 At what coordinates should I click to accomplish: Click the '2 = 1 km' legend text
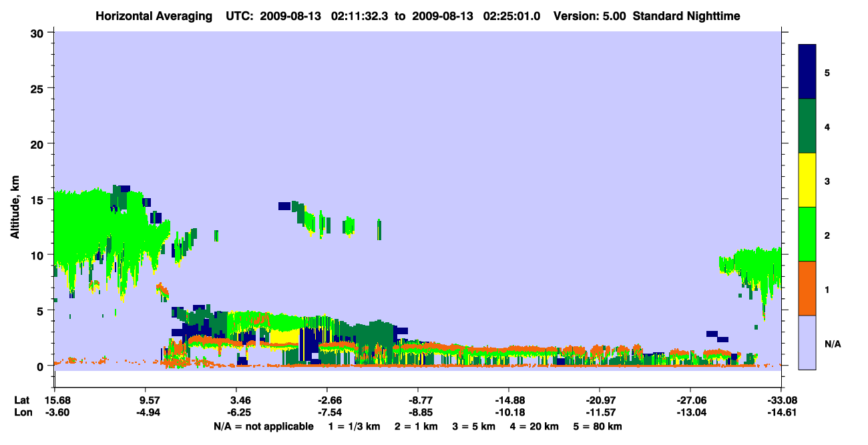[417, 426]
